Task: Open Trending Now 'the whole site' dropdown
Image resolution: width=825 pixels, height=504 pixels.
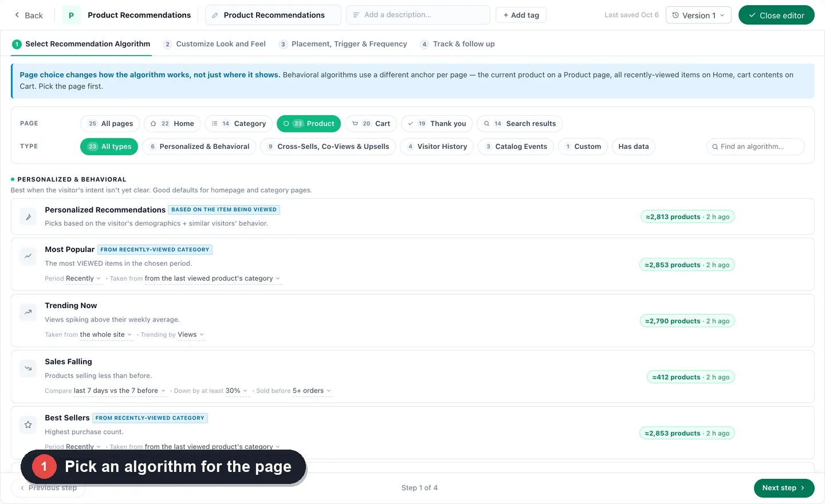Action: click(106, 335)
